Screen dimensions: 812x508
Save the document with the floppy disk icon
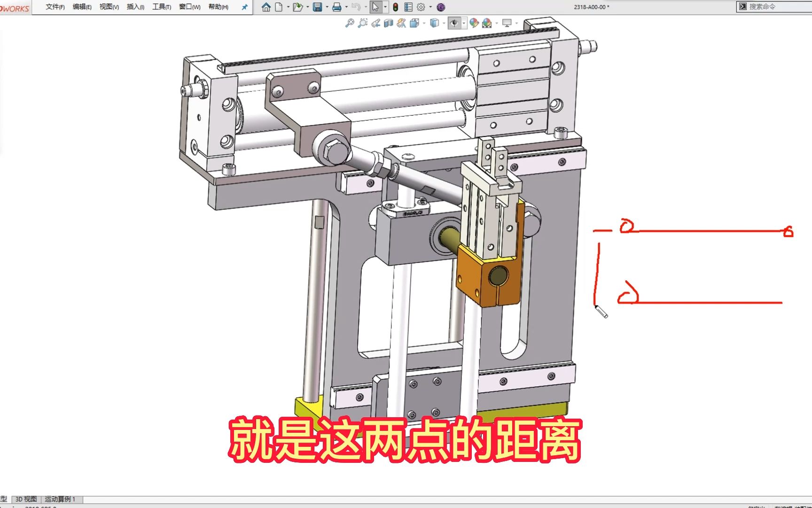click(x=318, y=7)
